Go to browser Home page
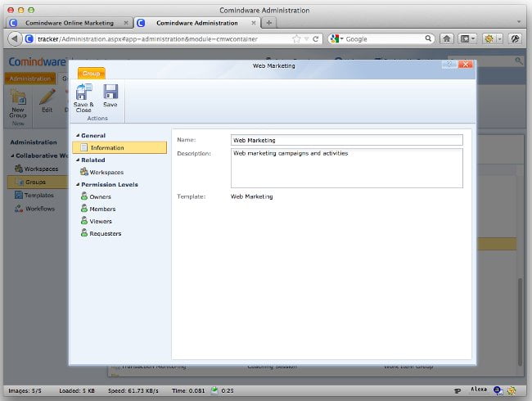 pyautogui.click(x=447, y=39)
